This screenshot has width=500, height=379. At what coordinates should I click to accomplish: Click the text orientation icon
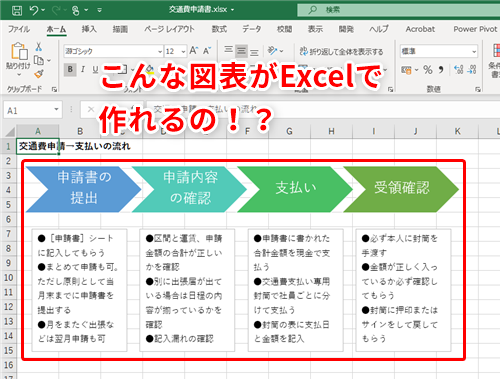272,51
